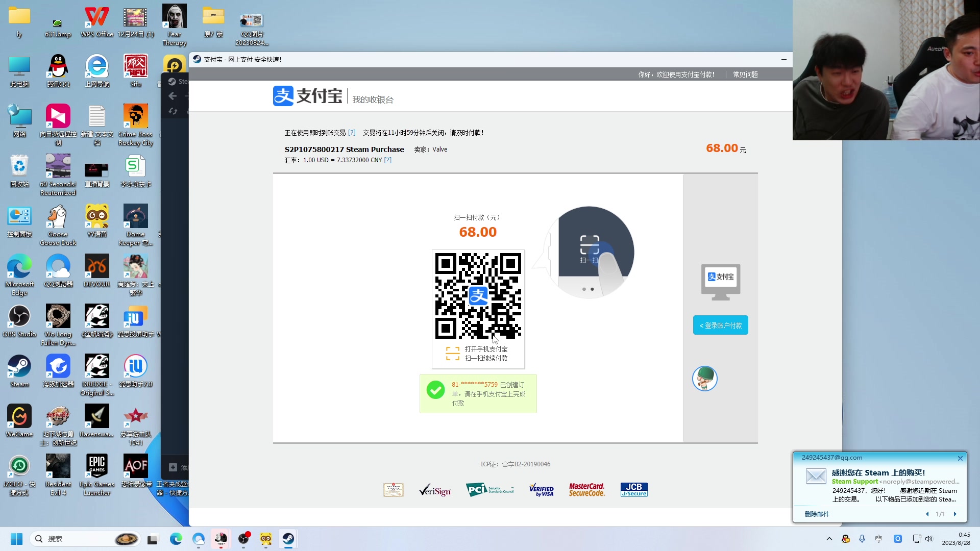Click the Steam back arrow behind Alipay

click(x=173, y=96)
